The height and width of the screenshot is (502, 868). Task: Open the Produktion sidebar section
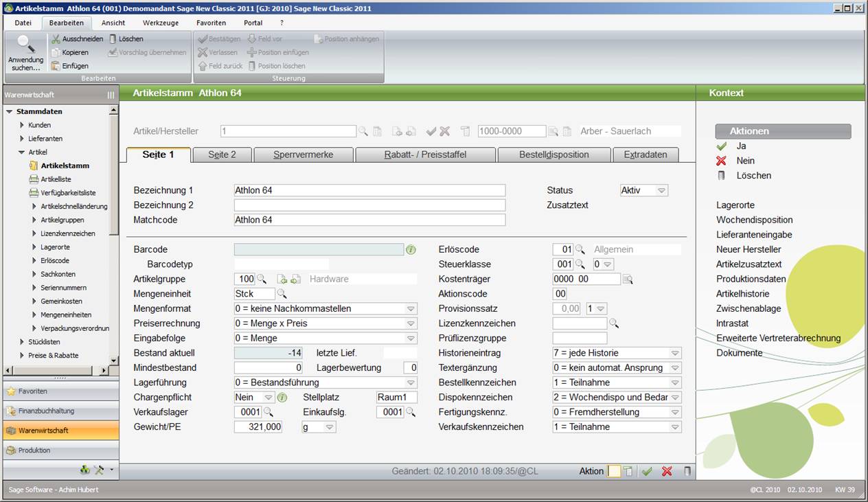click(x=60, y=450)
